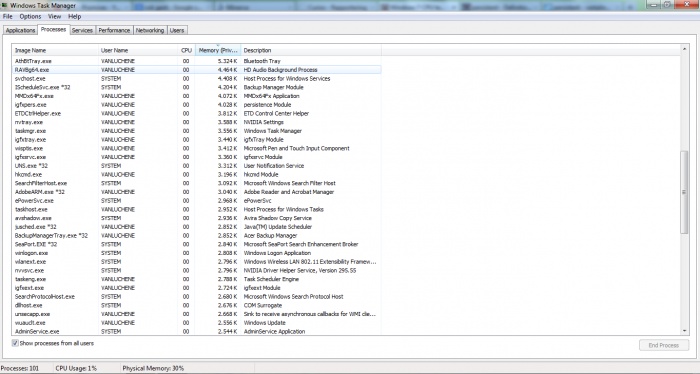
Task: Open the View menu
Action: [54, 17]
